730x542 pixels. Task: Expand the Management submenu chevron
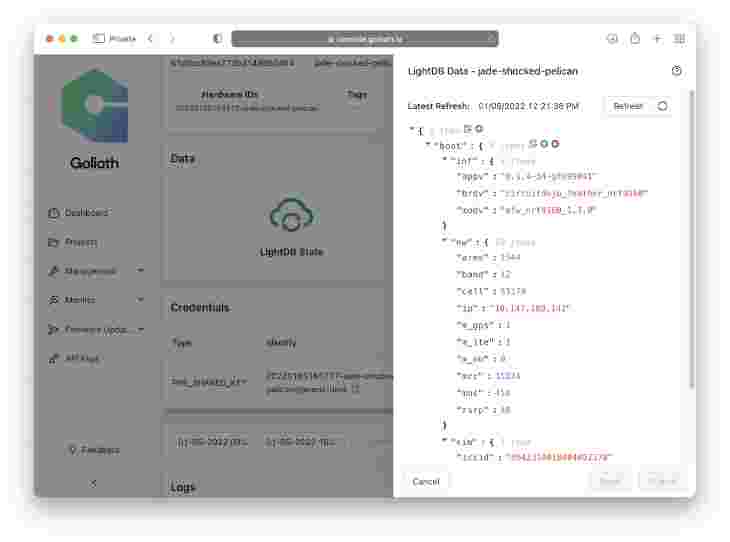[x=140, y=271]
